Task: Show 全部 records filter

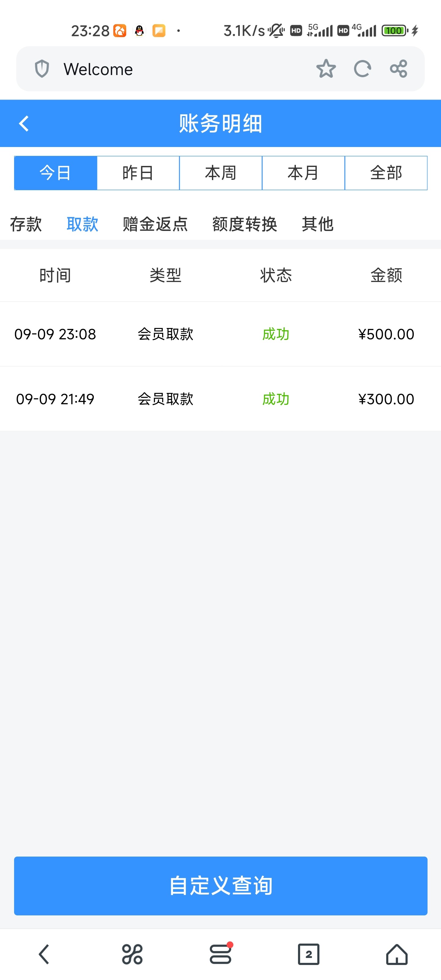Action: coord(386,173)
